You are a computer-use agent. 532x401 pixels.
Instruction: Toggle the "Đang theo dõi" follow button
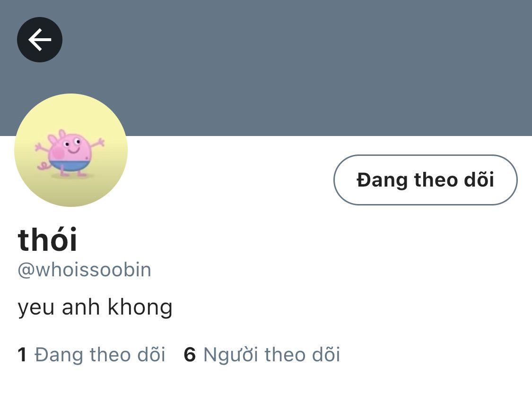click(x=426, y=180)
